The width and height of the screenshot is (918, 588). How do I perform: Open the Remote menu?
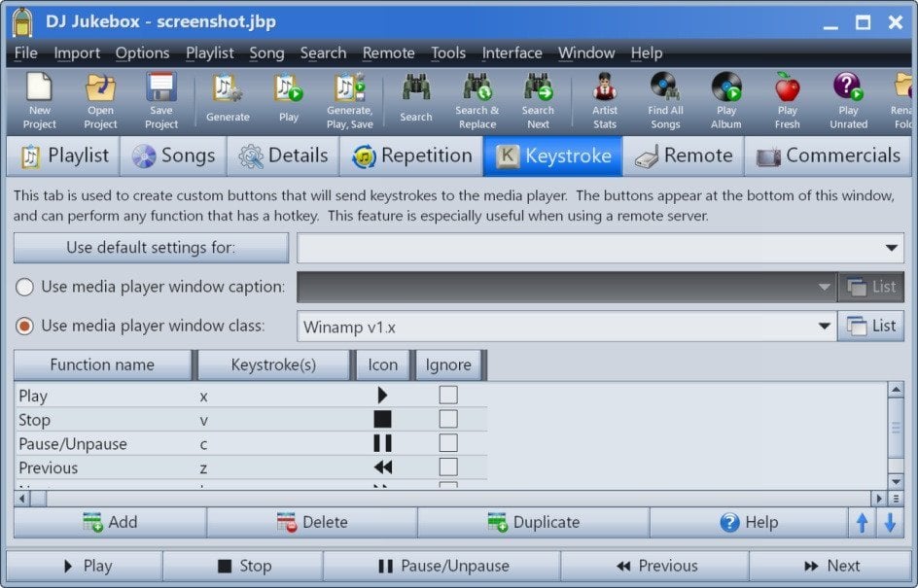[x=388, y=53]
